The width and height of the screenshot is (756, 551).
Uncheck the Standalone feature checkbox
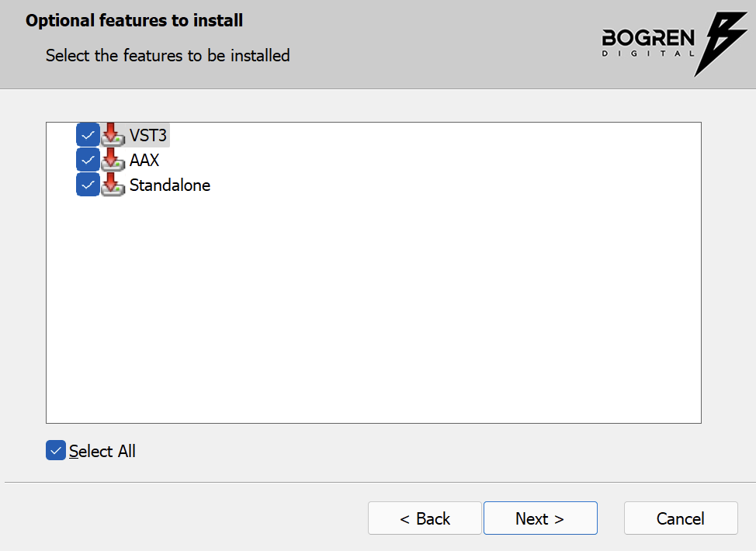click(88, 185)
